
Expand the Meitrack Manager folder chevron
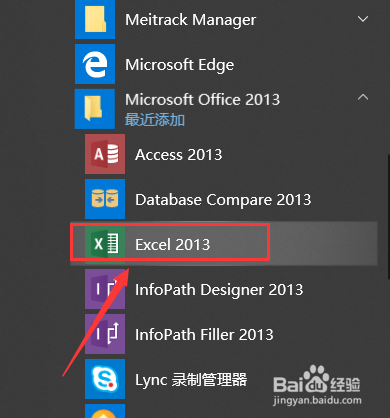[363, 19]
